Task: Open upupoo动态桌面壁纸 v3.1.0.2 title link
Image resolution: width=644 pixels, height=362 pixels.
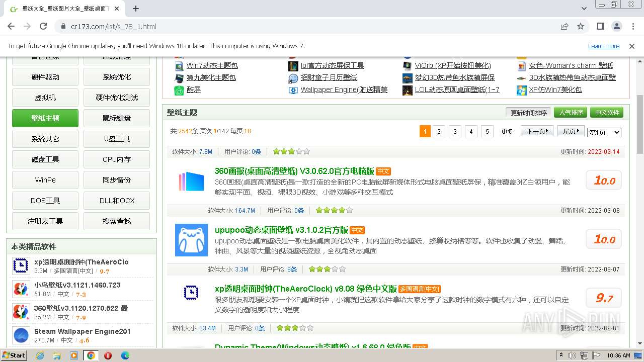Action: point(281,230)
